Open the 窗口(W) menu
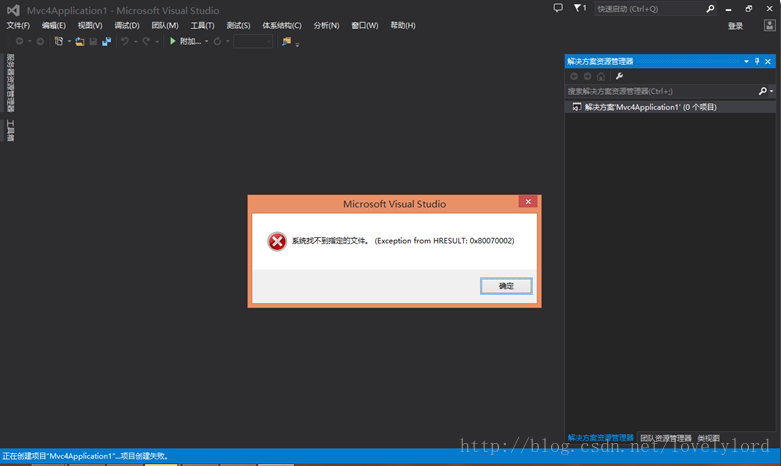Screen dimensions: 781x466 (x=365, y=25)
